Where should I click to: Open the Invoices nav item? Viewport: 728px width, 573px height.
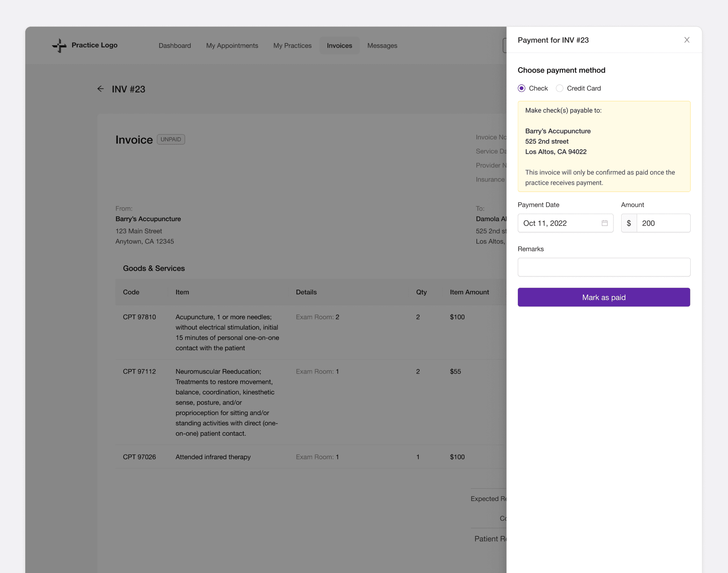339,45
